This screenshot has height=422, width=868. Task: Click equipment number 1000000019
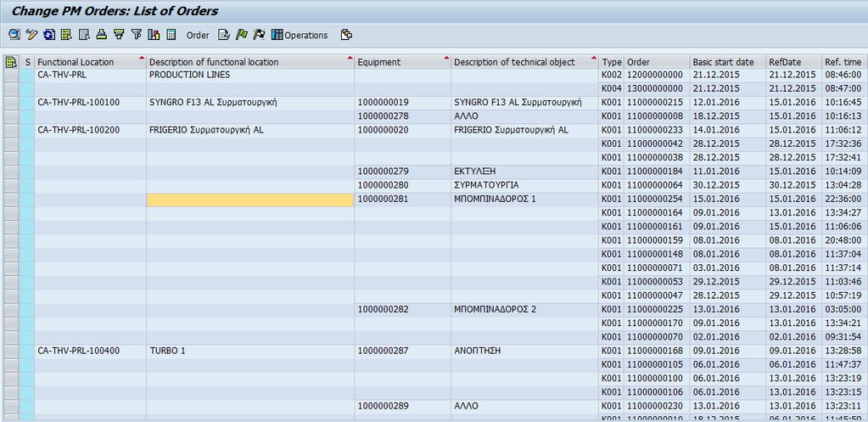pos(383,103)
